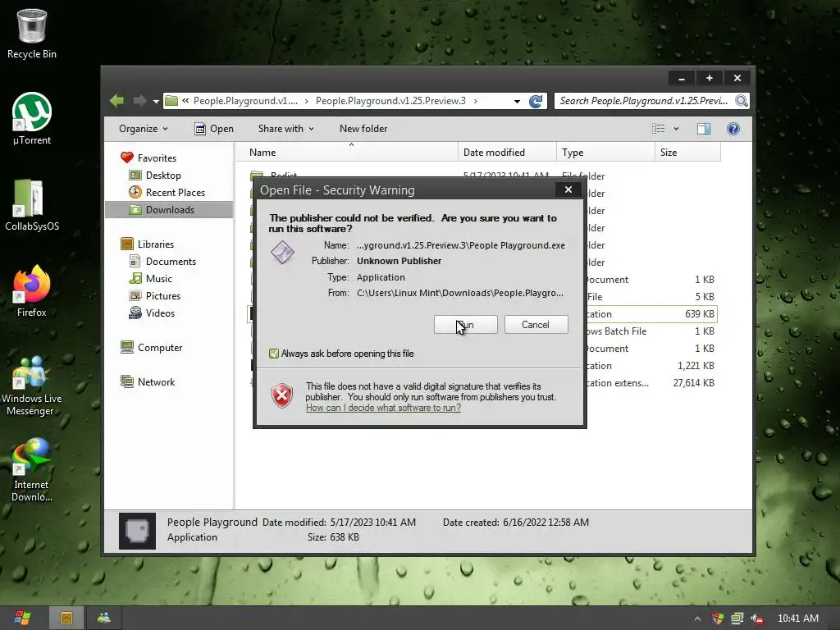Click the Explorer back arrow
Image resolution: width=840 pixels, height=630 pixels.
coord(116,101)
